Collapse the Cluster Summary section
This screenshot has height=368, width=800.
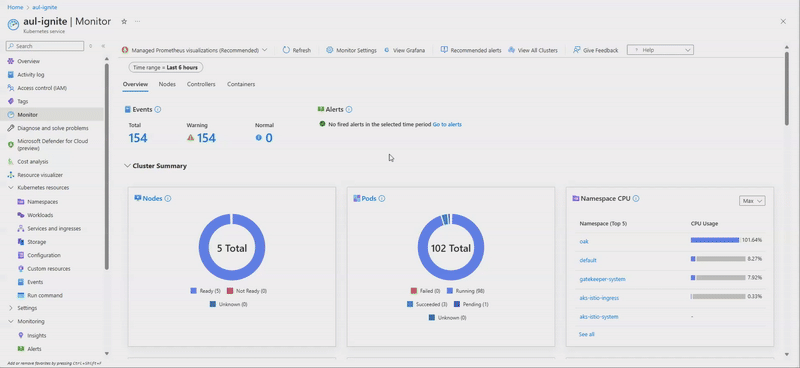click(127, 166)
